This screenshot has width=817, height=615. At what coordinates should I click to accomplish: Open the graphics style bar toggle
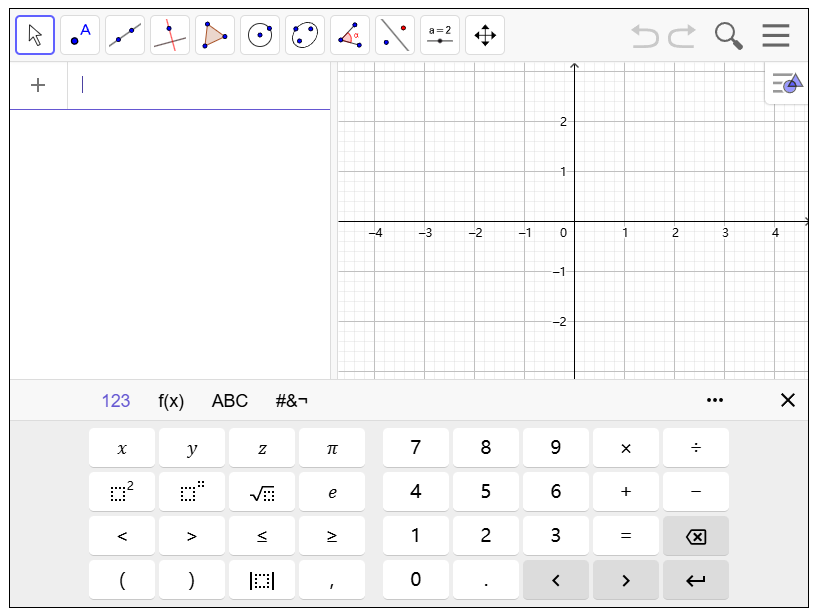(x=788, y=84)
